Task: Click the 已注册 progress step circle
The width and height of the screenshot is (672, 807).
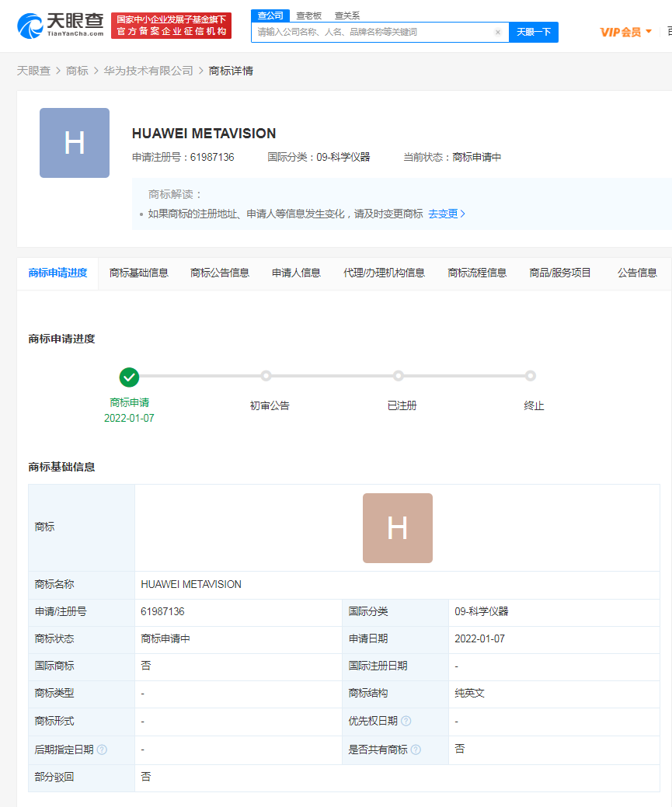Action: 398,376
